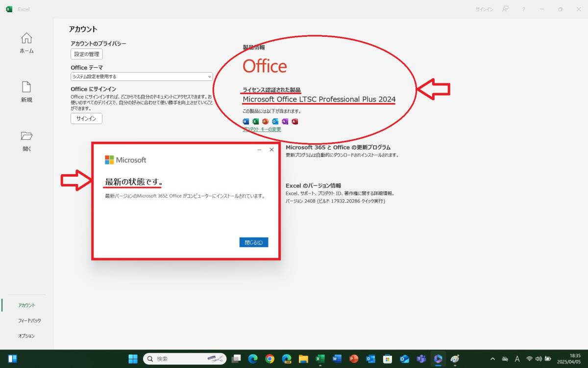The height and width of the screenshot is (368, 588).
Task: Click the プロダクト キーの変更 link
Action: pos(262,130)
